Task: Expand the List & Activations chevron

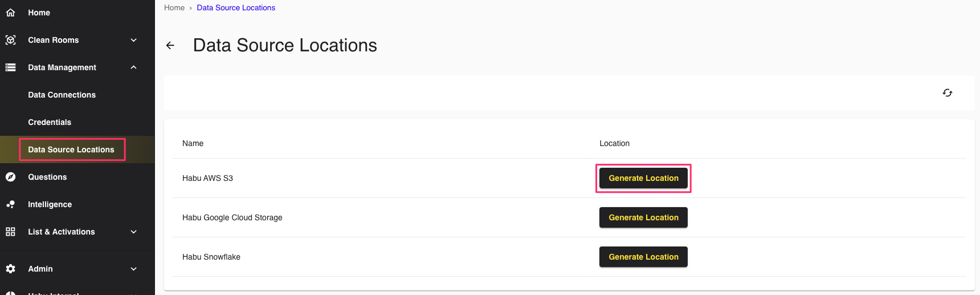Action: click(x=134, y=232)
